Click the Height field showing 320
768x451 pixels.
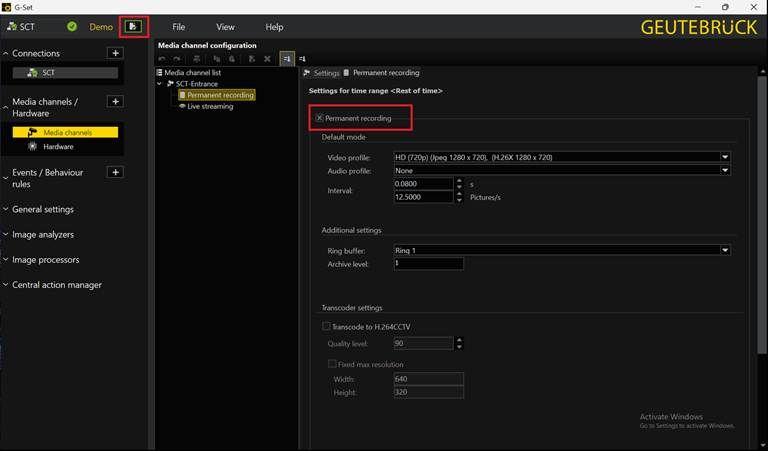[429, 392]
